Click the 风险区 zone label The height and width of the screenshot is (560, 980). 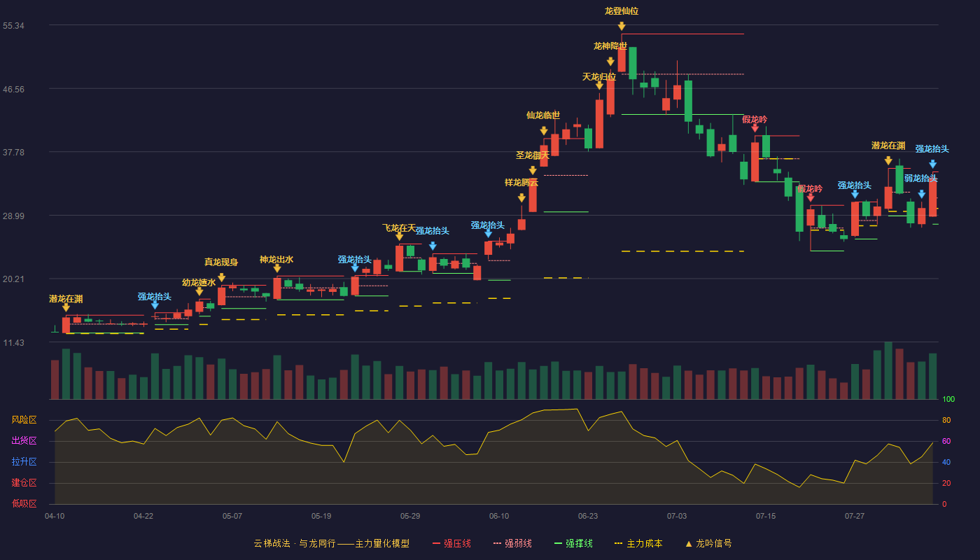[x=24, y=420]
